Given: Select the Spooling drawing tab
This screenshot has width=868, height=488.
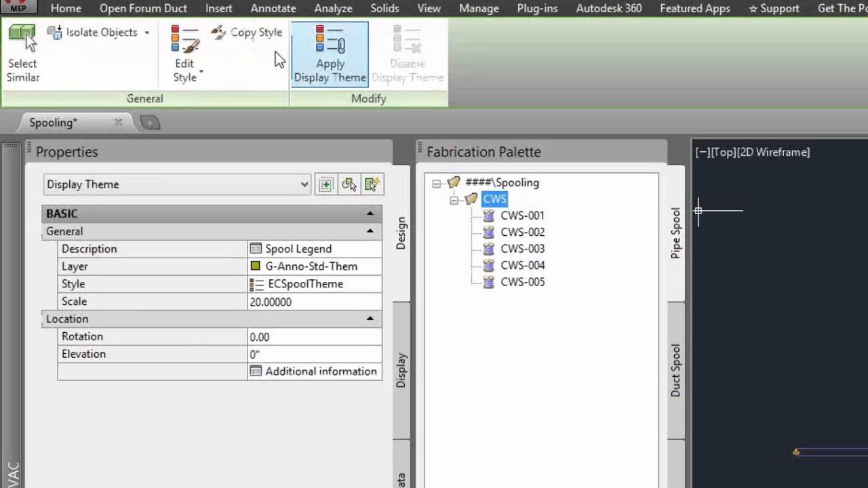Looking at the screenshot, I should [54, 123].
